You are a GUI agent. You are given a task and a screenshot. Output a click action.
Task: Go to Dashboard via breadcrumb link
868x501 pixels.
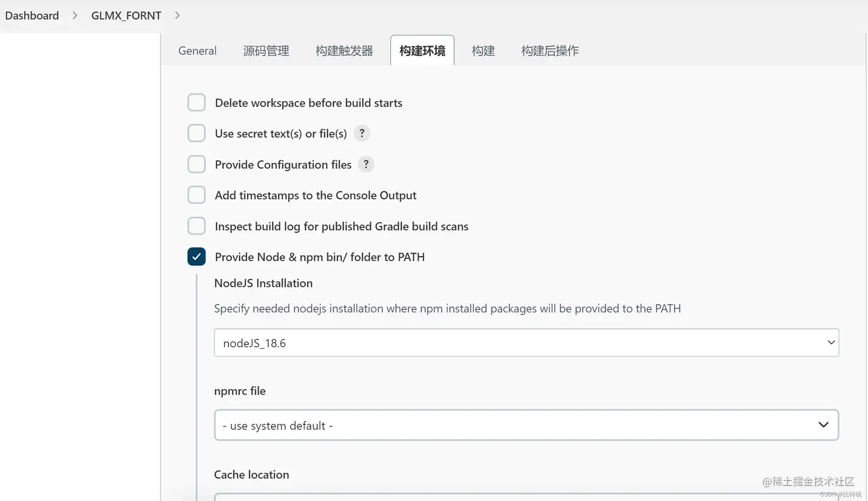click(x=32, y=15)
